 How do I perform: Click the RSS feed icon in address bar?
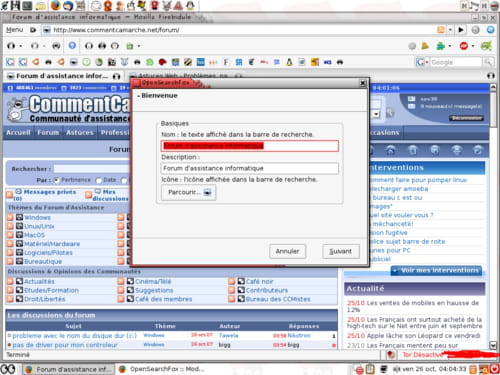click(441, 30)
